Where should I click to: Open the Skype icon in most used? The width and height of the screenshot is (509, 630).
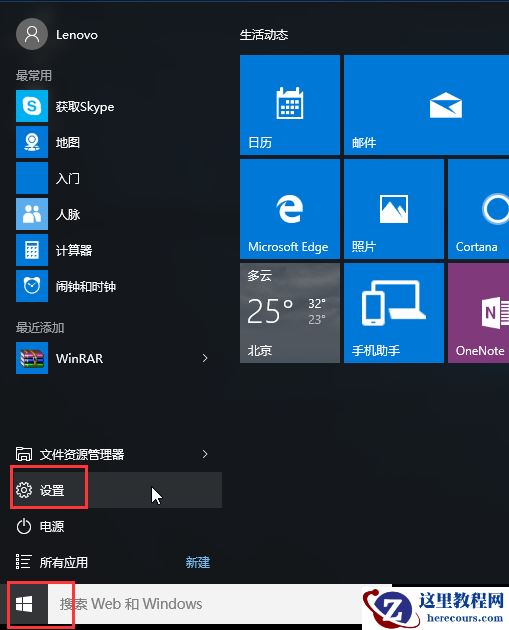coord(32,106)
